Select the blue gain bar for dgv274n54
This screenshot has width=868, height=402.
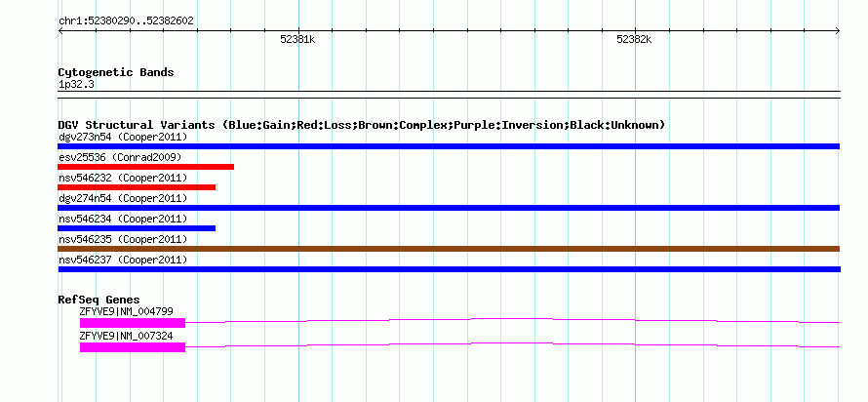(x=449, y=208)
